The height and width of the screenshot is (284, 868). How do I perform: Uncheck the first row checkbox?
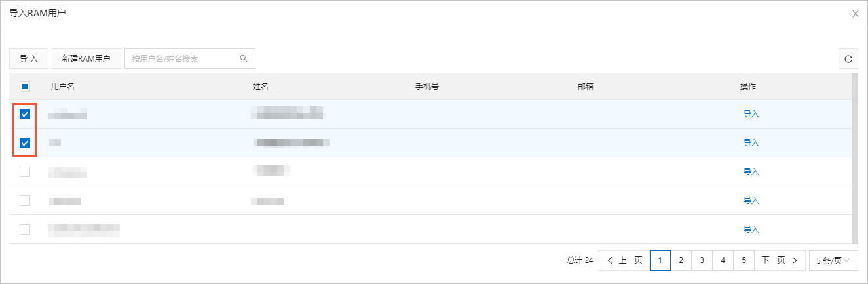pyautogui.click(x=25, y=114)
